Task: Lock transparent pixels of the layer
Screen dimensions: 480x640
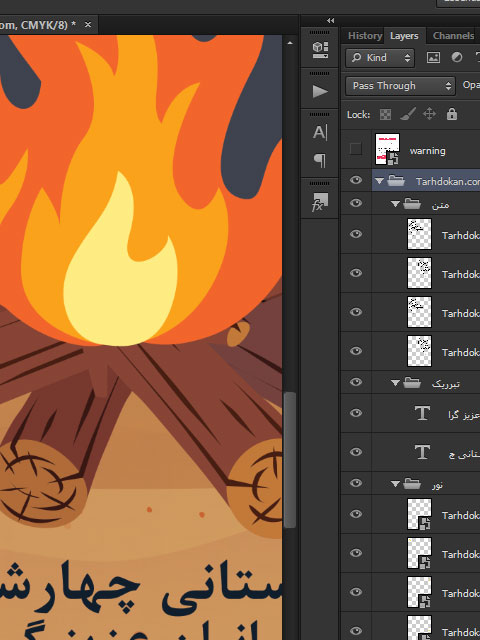Action: 385,114
